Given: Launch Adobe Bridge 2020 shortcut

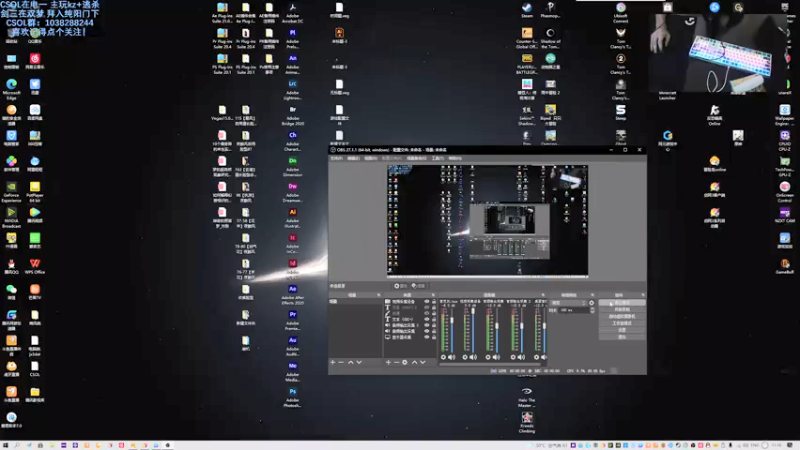Looking at the screenshot, I should pyautogui.click(x=292, y=110).
